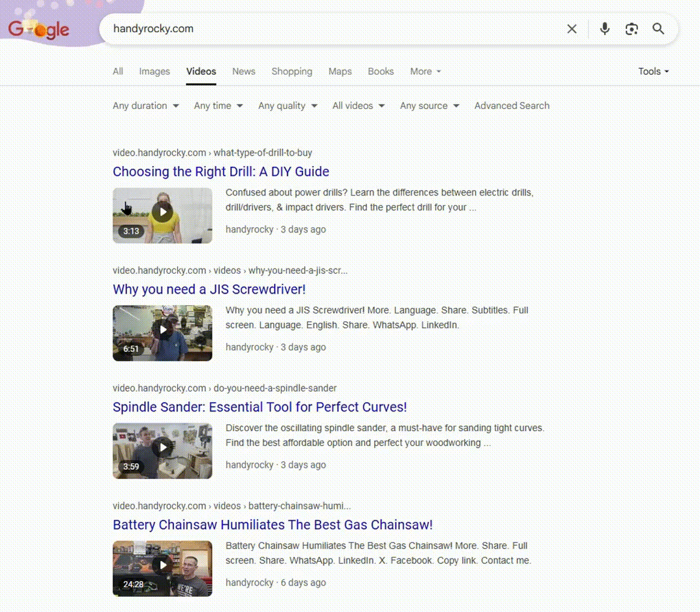
Task: Open Why you need a JIS Screwdriver! result
Action: pyautogui.click(x=209, y=290)
